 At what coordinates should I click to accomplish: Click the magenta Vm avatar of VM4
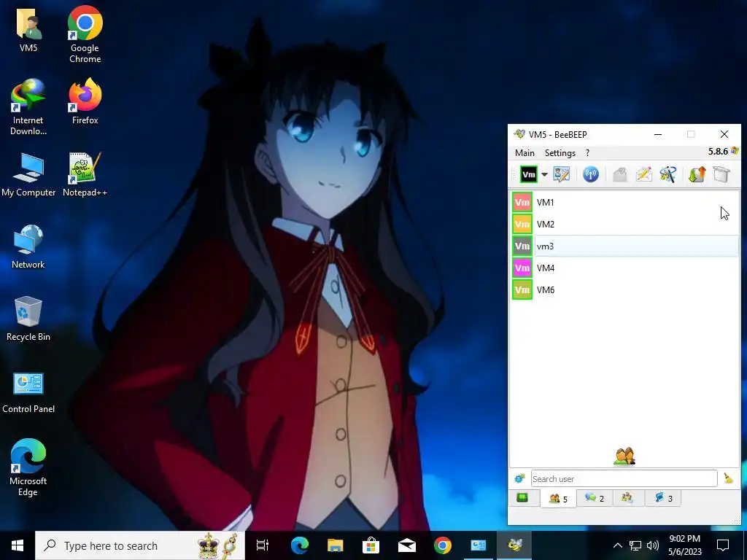[x=522, y=268]
